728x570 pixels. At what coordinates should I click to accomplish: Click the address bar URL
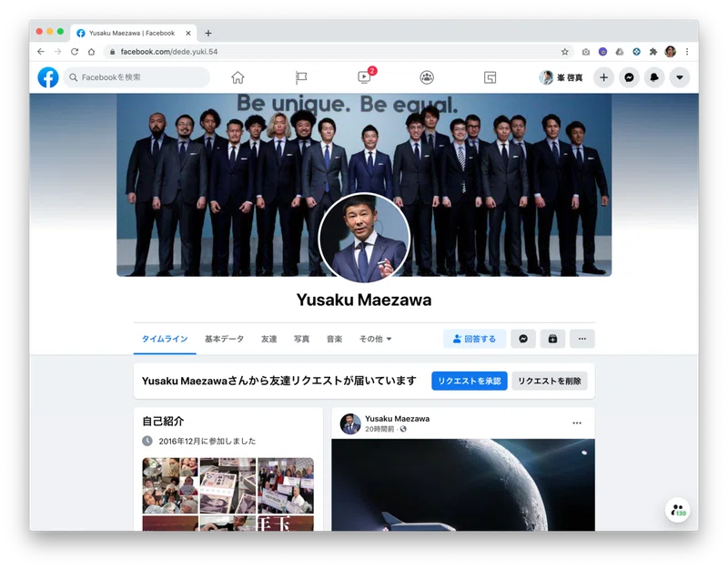(x=169, y=52)
